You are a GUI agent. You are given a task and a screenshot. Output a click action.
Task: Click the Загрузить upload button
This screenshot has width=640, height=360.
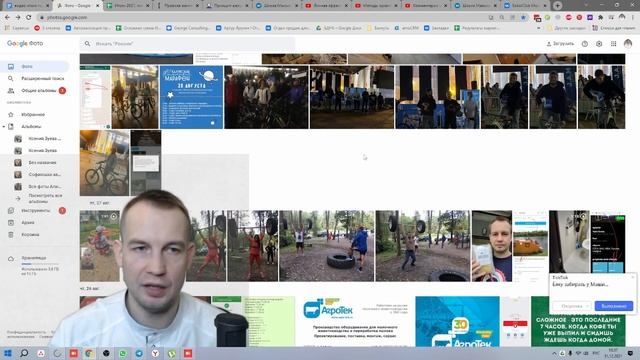pos(560,44)
